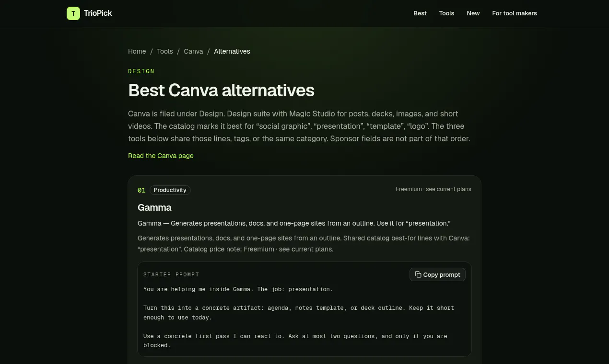Click the Freemium · see current plans note
Screen dimensions: 609x364
[433, 189]
